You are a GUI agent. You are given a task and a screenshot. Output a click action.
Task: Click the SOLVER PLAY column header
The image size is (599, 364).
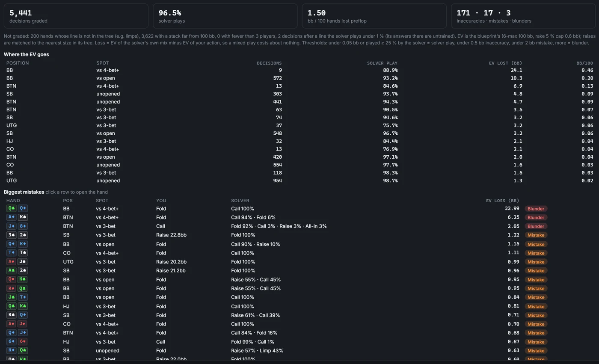pos(382,63)
